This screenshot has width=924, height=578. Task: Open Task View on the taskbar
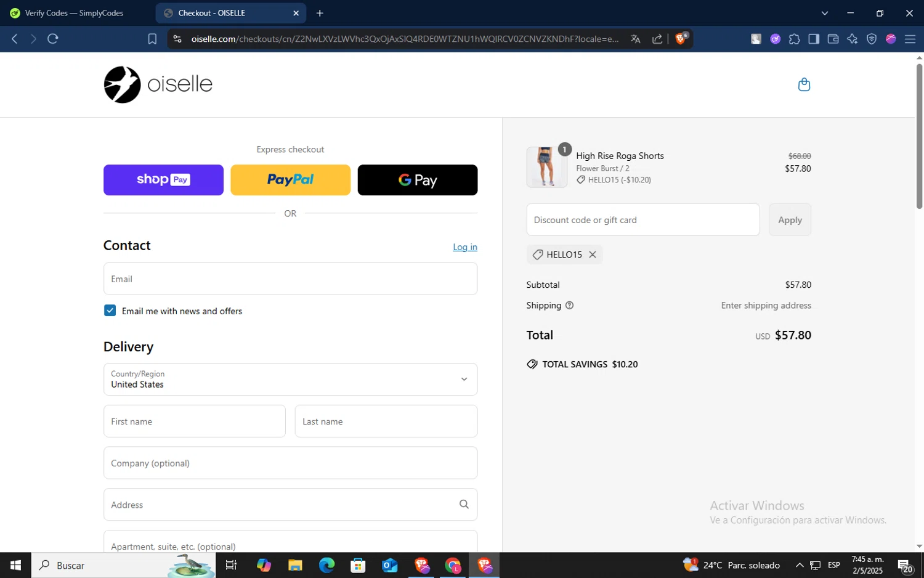pyautogui.click(x=232, y=565)
